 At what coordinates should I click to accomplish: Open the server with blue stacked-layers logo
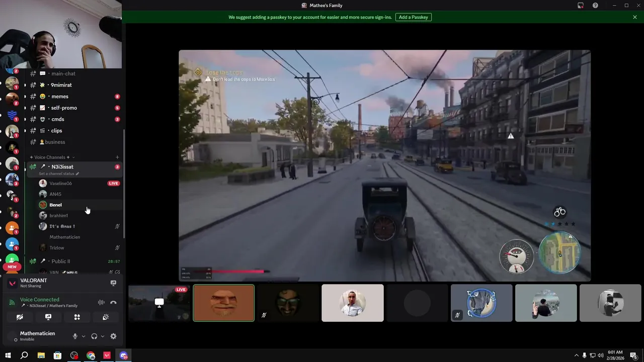[12, 116]
